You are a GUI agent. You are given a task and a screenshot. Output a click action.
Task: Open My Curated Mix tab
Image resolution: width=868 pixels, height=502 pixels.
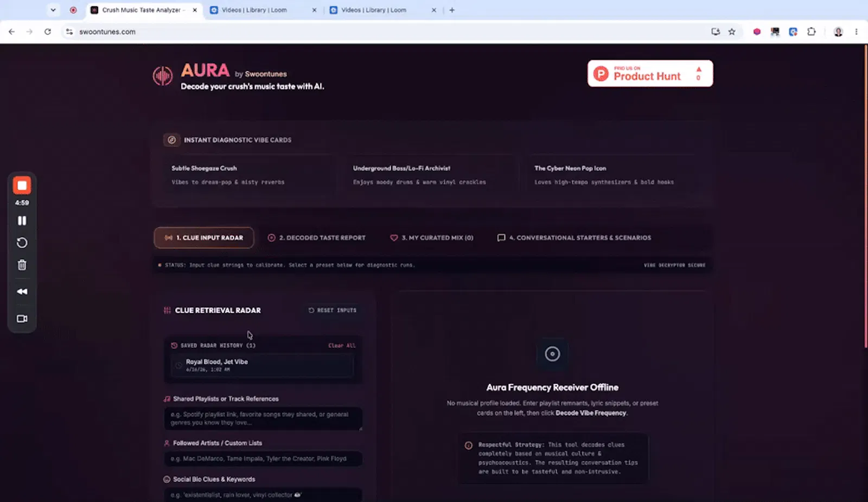point(432,238)
